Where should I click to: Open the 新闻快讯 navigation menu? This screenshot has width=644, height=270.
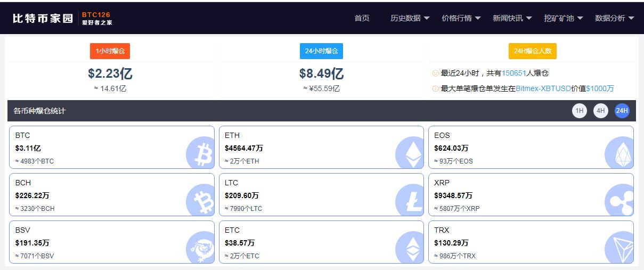pyautogui.click(x=512, y=18)
